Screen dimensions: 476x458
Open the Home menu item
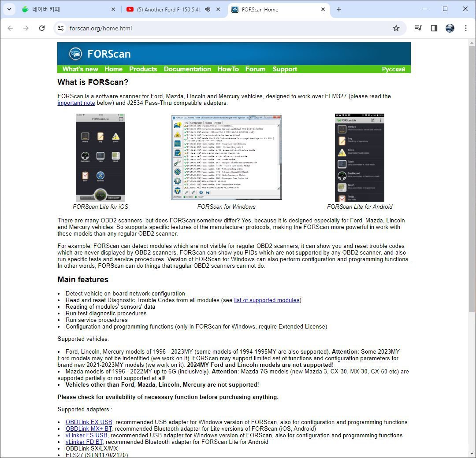tap(114, 69)
